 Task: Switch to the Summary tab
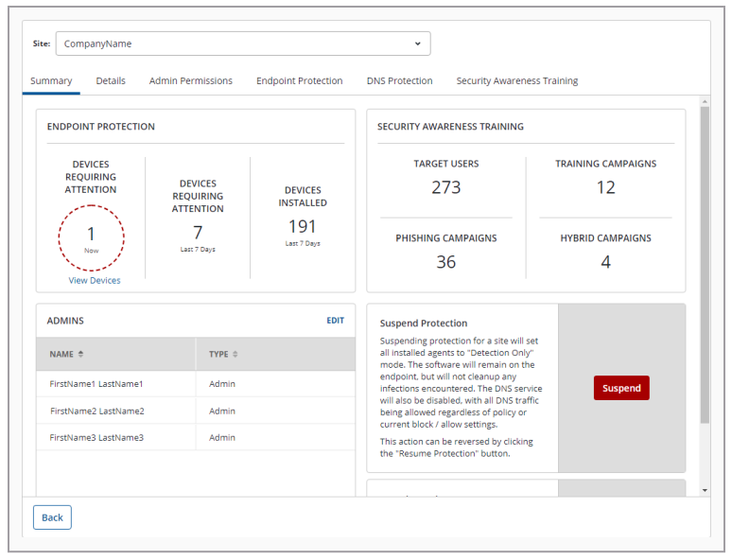(51, 80)
